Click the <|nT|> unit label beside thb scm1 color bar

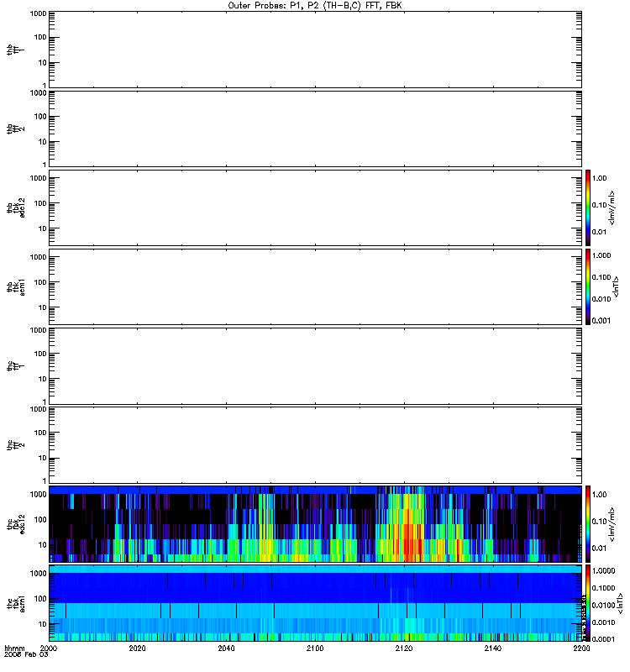[x=616, y=286]
